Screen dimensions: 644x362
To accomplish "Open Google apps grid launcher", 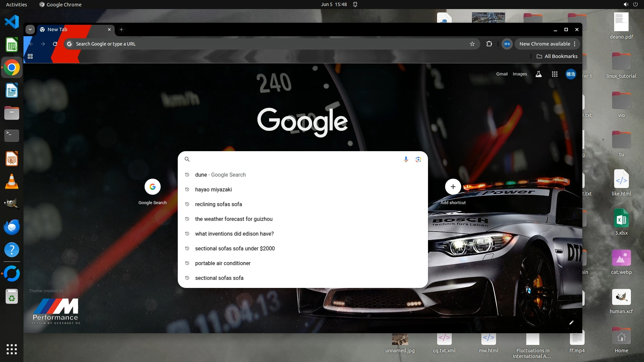I will point(555,74).
